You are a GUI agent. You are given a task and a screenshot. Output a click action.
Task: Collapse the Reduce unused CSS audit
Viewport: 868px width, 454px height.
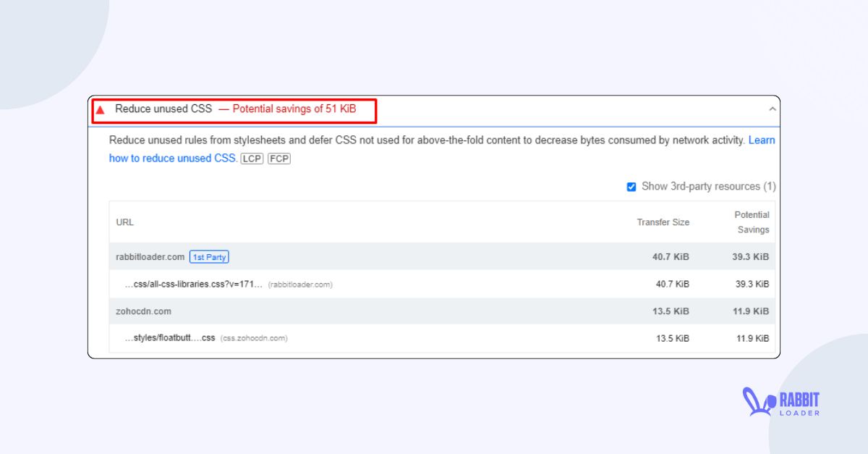(773, 110)
